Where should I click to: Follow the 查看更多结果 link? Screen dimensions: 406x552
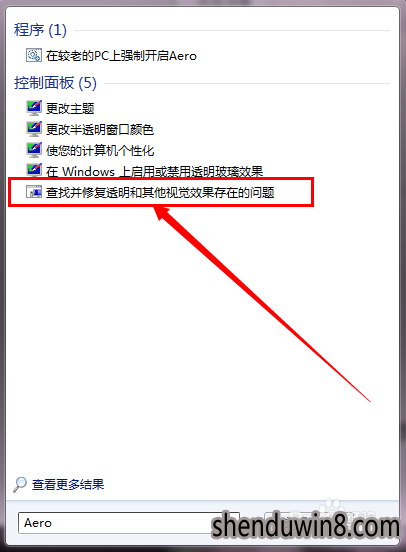68,485
